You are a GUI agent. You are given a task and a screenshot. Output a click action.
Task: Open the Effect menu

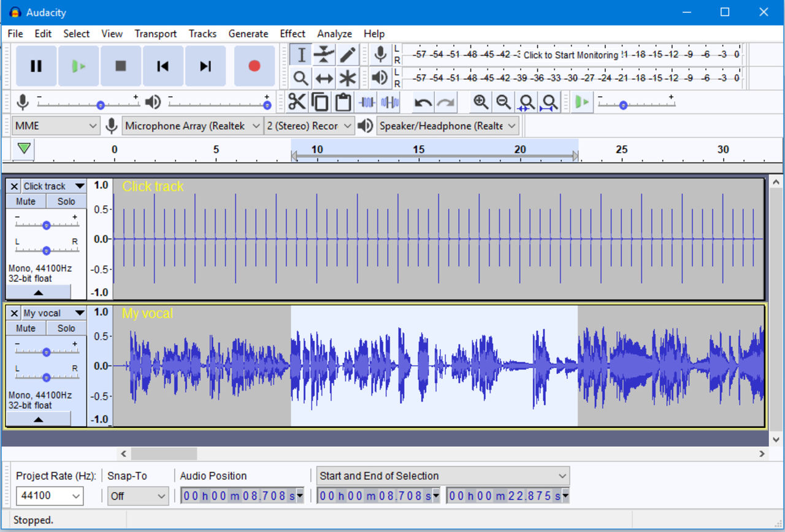coord(293,34)
